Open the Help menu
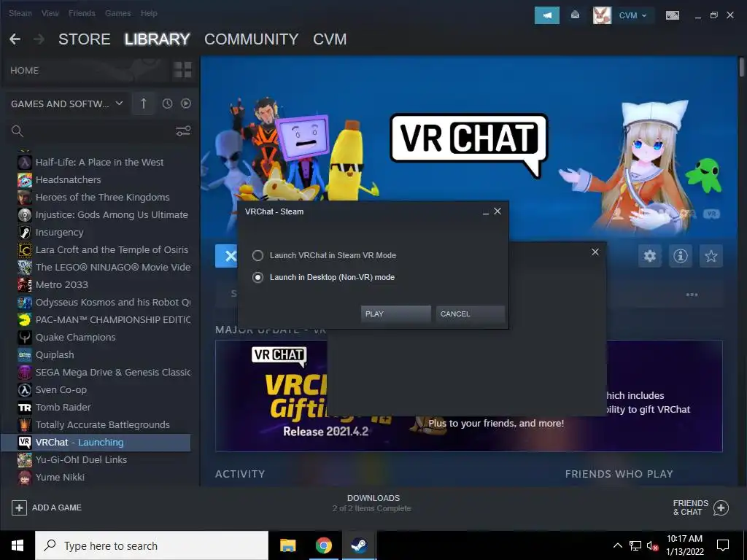 [x=149, y=13]
